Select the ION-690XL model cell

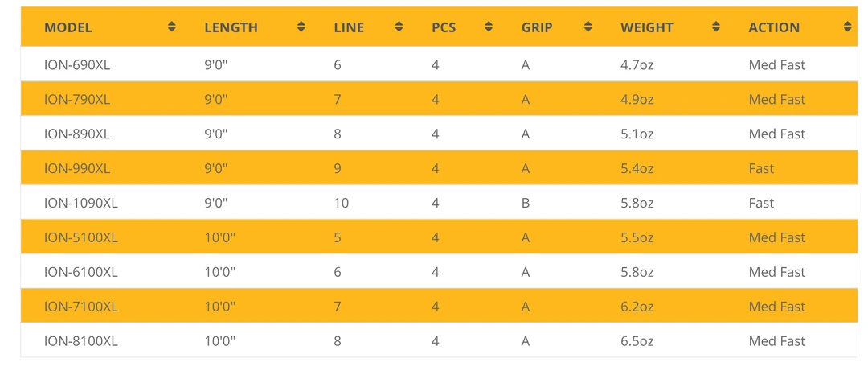coord(77,65)
